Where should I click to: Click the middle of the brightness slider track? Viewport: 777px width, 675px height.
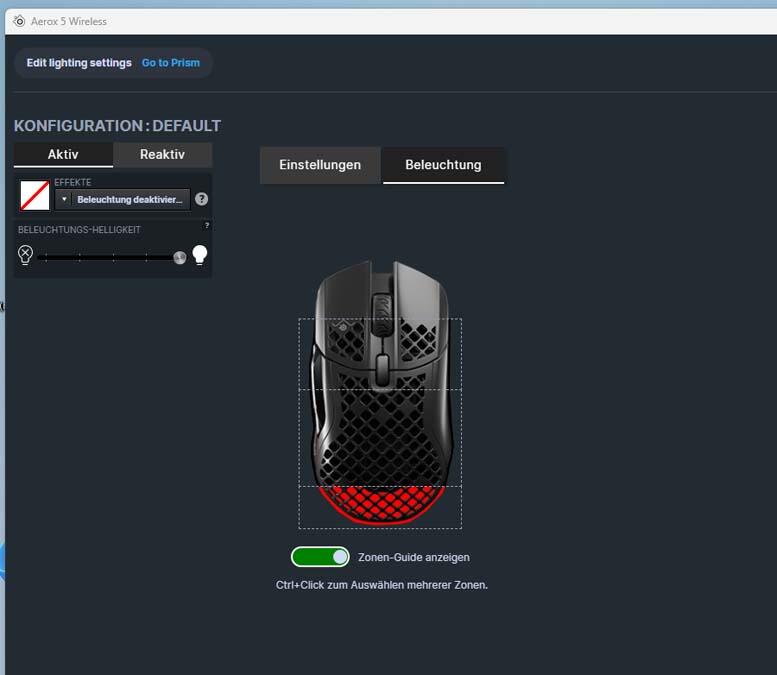[x=112, y=257]
